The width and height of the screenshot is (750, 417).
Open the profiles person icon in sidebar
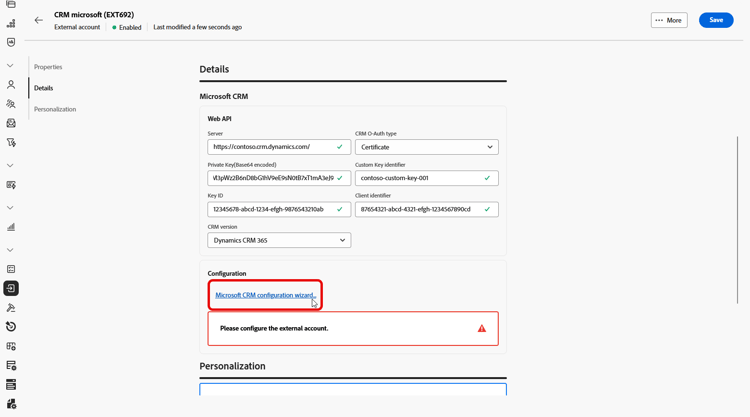(11, 85)
